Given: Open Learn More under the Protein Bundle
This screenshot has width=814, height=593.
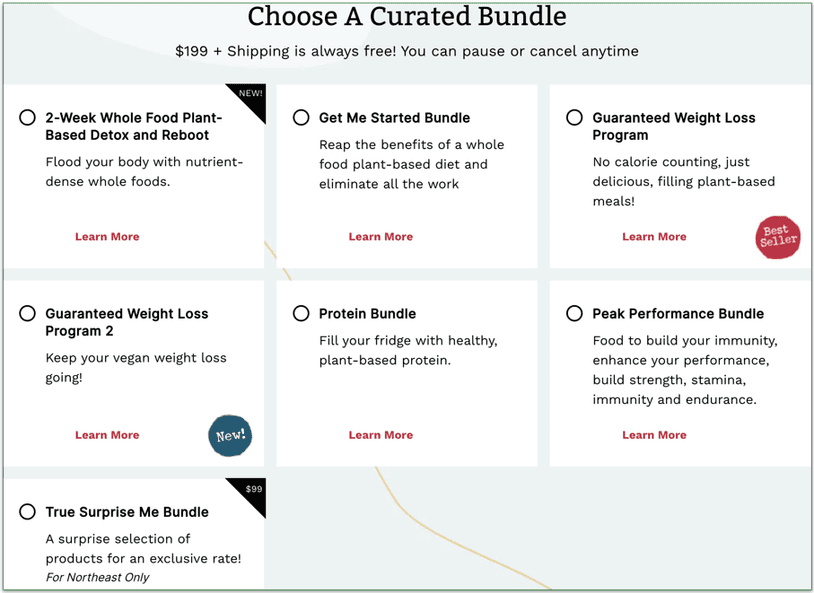Looking at the screenshot, I should point(381,435).
